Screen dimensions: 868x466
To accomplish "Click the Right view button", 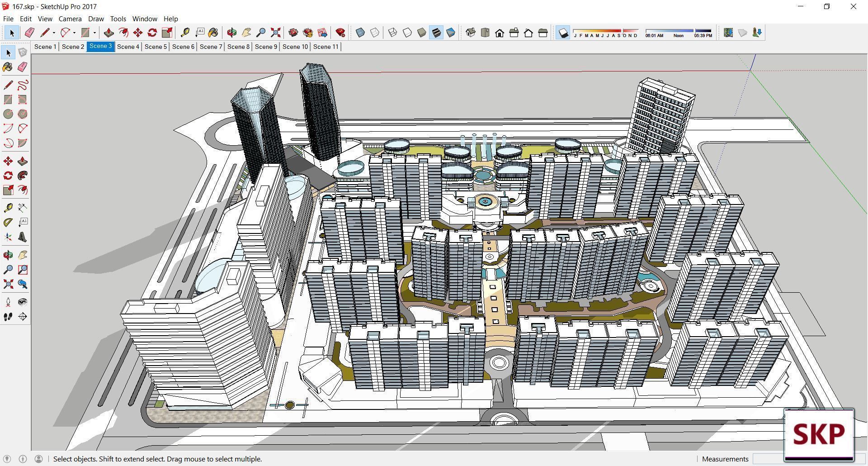I will [514, 33].
